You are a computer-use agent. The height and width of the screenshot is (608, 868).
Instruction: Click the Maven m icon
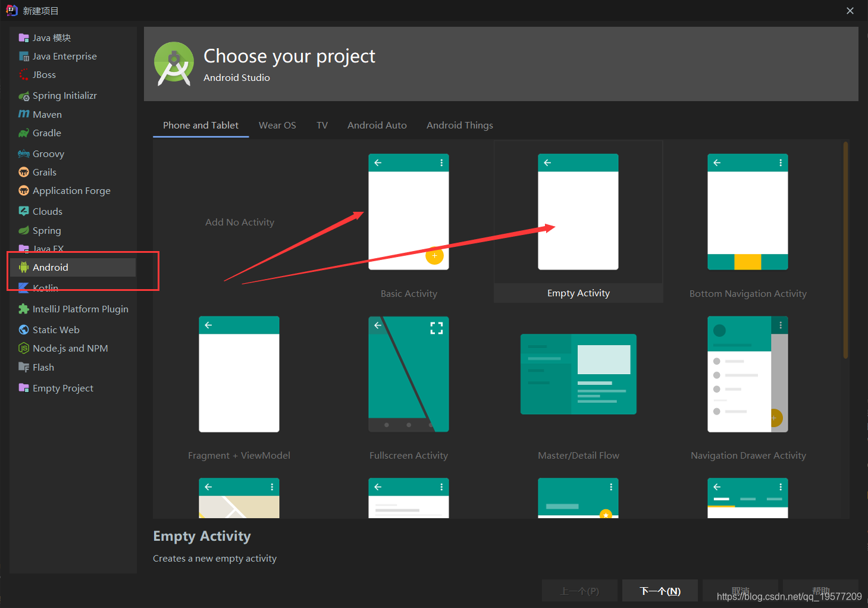pos(24,114)
